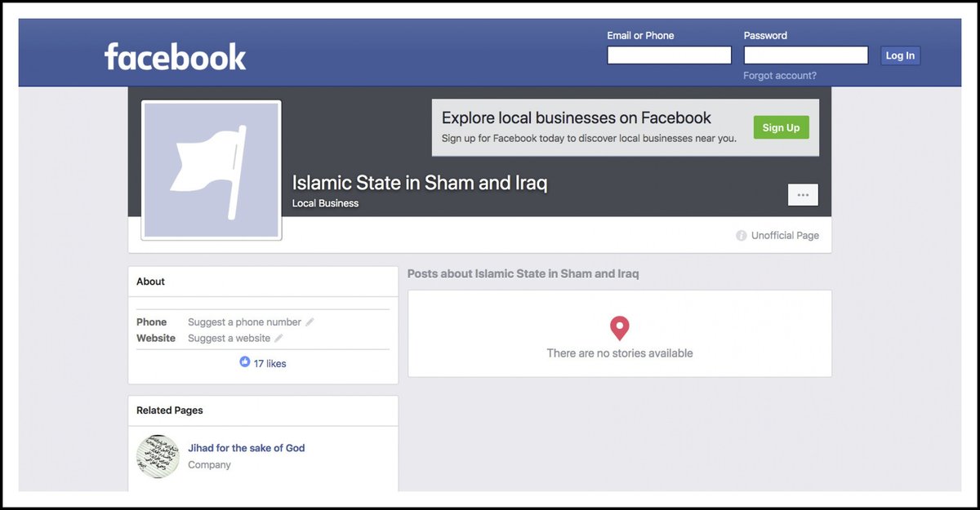Click Suggest a website

pos(229,339)
